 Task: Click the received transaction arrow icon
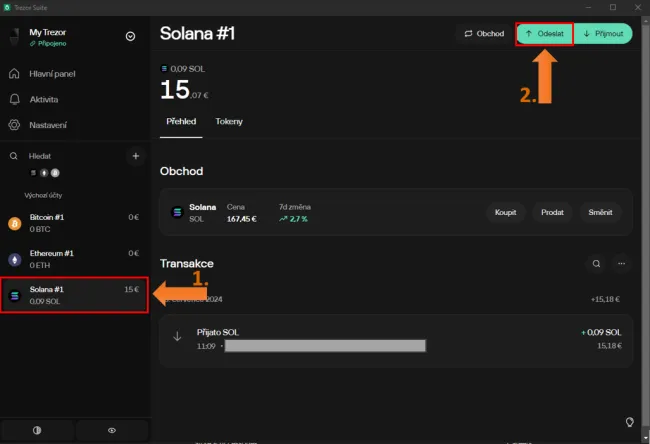(178, 337)
